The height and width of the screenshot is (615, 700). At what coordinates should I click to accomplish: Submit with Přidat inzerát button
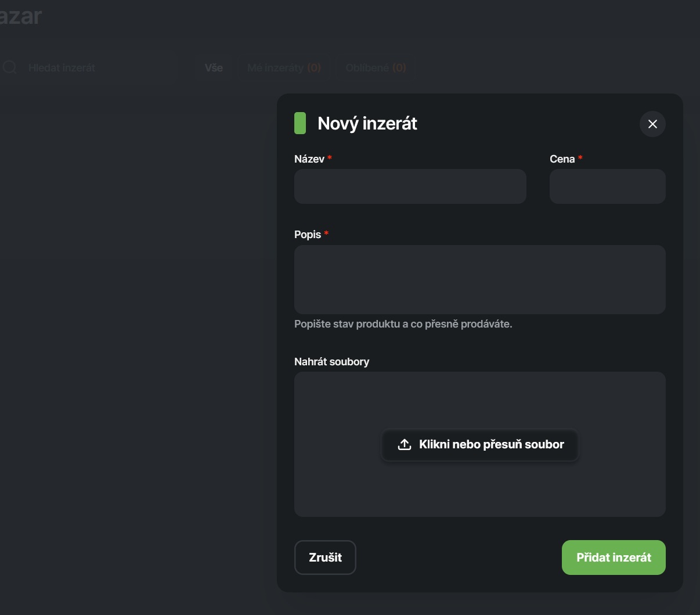point(614,558)
